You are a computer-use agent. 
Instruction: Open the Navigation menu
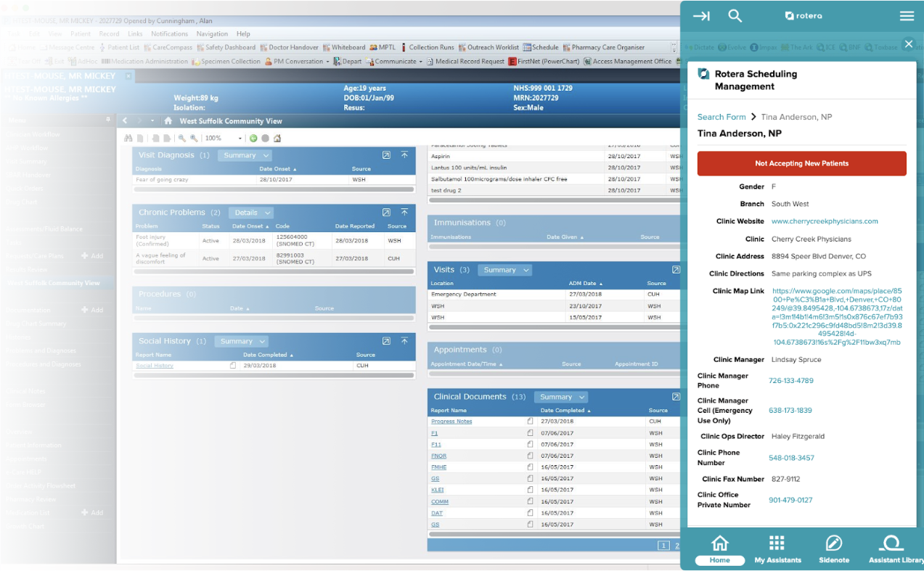coord(212,33)
